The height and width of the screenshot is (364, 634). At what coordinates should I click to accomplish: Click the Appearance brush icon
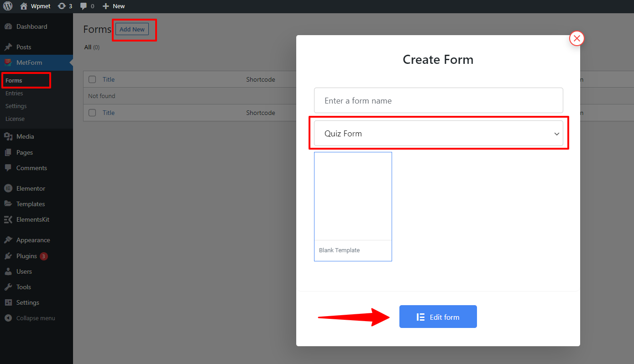[8, 240]
